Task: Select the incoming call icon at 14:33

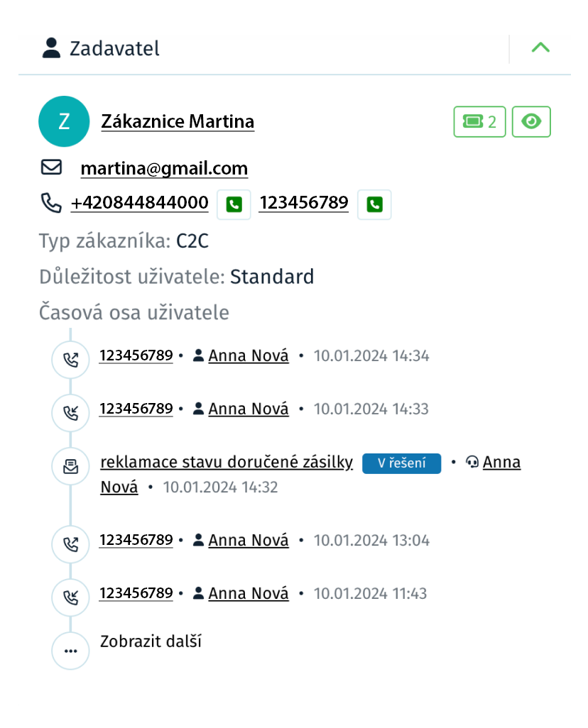Action: (x=70, y=413)
